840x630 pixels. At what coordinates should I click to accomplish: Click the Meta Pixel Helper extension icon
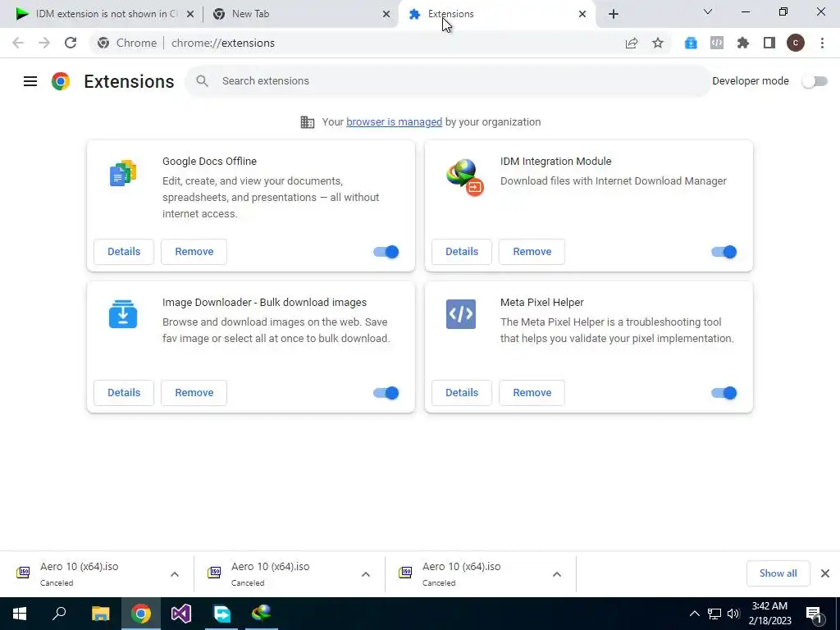coord(461,314)
